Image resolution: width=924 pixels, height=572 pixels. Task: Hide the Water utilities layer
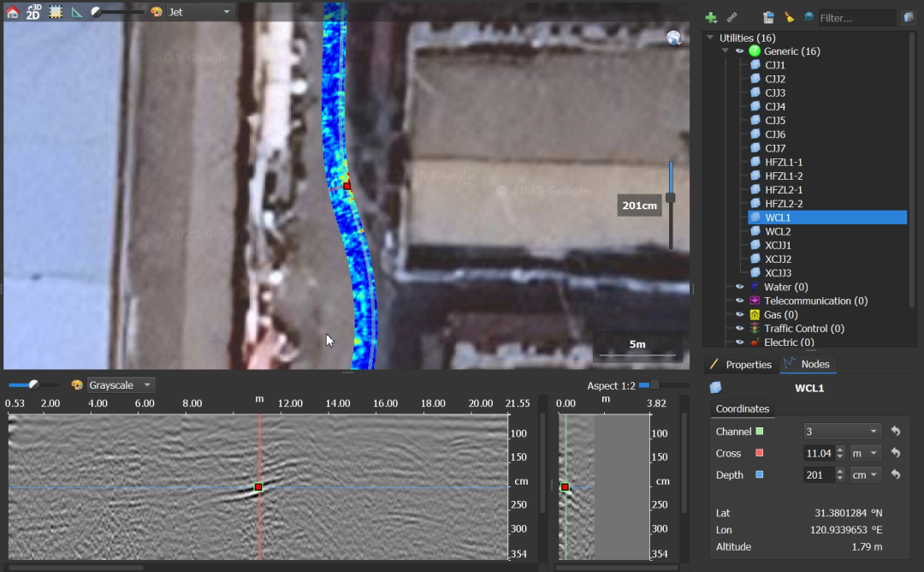[740, 287]
